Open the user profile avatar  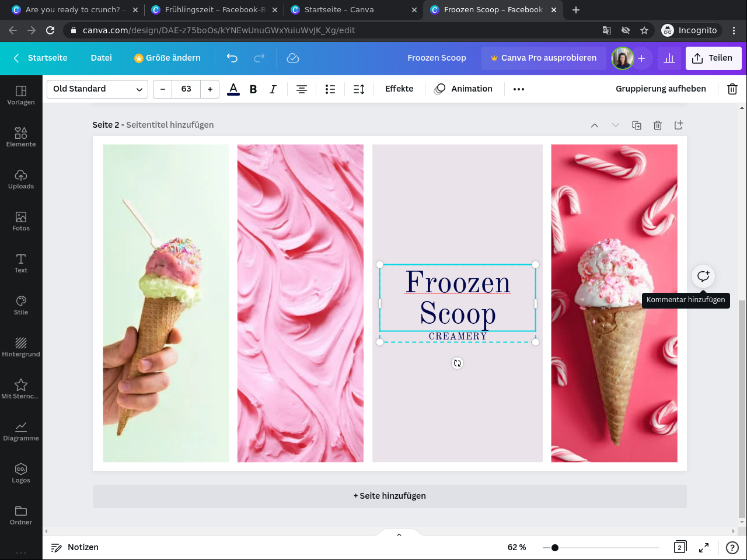pyautogui.click(x=623, y=58)
